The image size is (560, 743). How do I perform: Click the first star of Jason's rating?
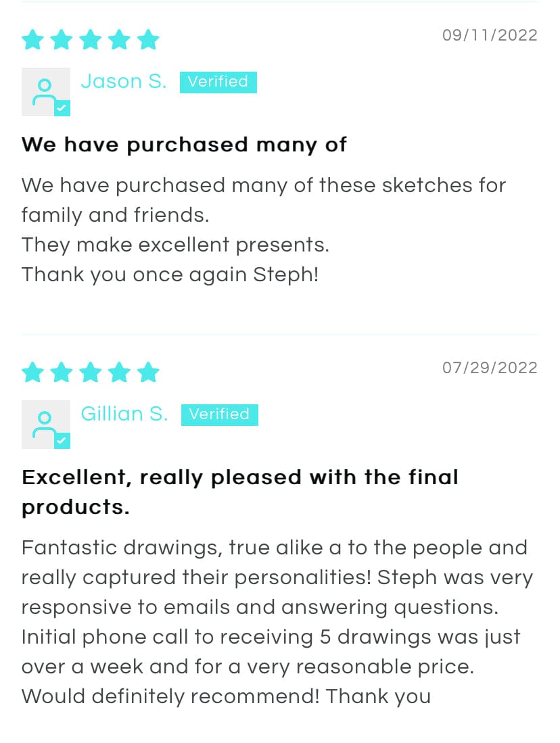point(32,40)
